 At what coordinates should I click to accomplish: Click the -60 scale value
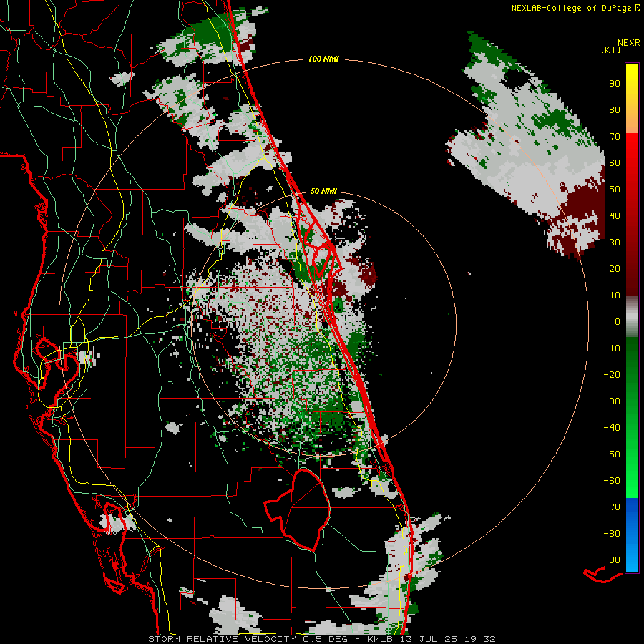pyautogui.click(x=612, y=481)
